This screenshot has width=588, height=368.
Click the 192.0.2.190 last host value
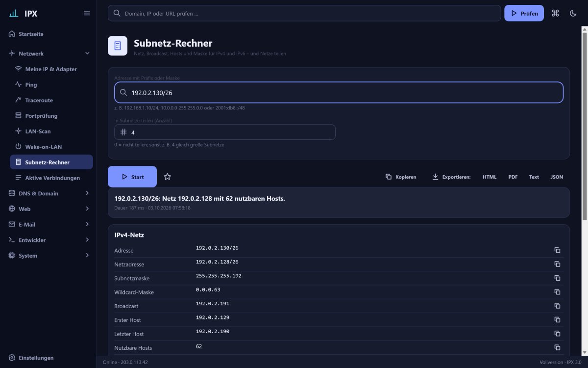[213, 331]
